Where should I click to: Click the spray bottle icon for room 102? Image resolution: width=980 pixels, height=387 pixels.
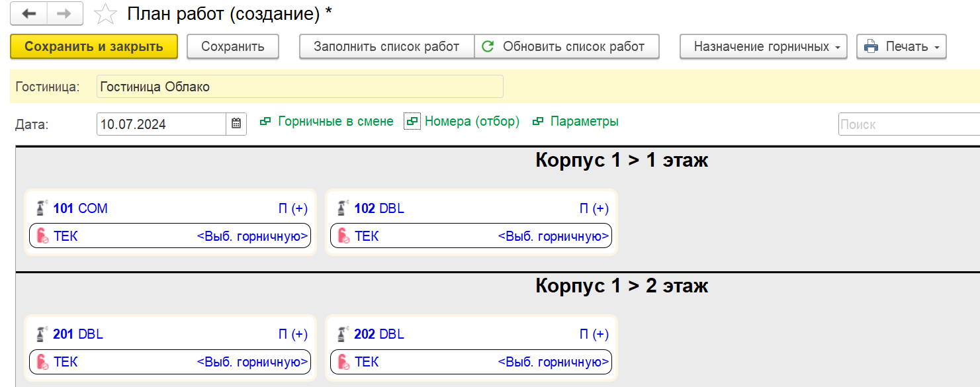coord(342,208)
